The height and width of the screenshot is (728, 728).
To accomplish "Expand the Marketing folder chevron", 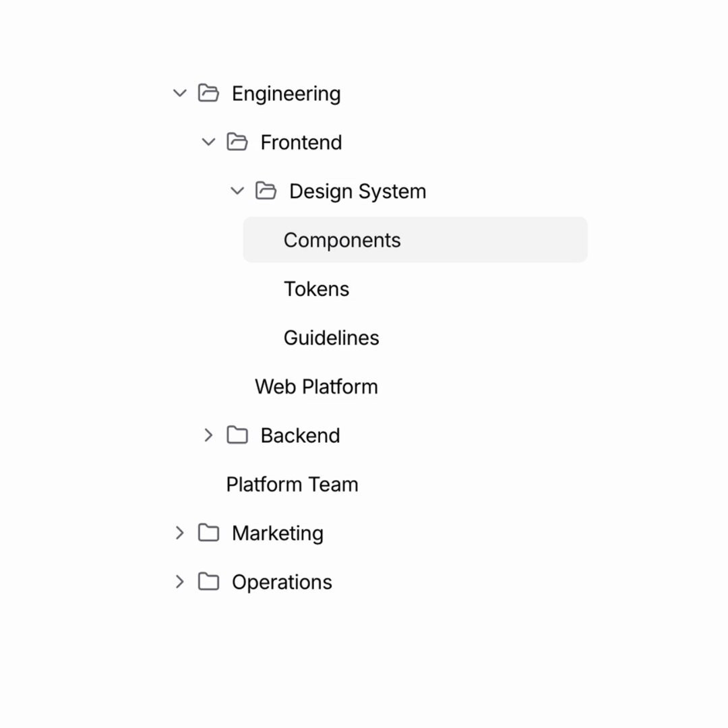I will [x=180, y=533].
